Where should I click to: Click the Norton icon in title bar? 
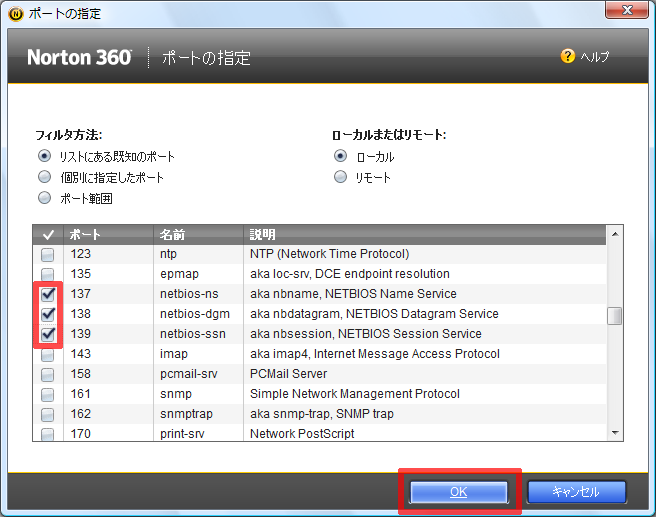(x=13, y=14)
